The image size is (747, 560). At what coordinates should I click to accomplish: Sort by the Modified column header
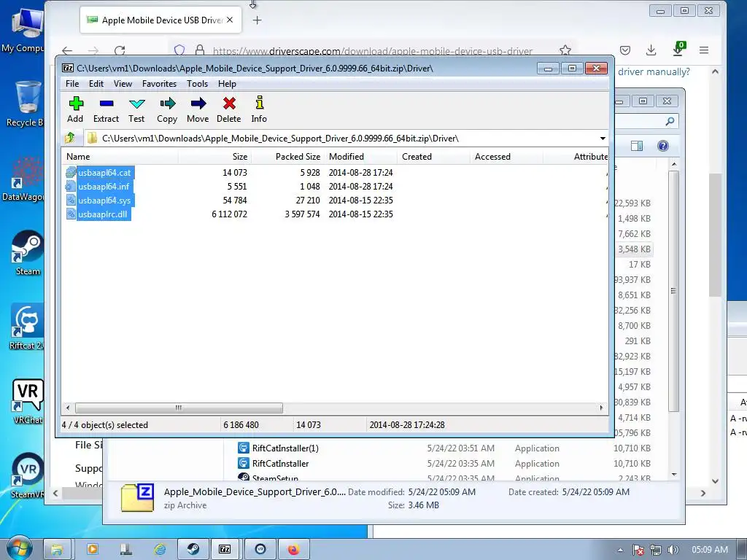click(x=360, y=157)
